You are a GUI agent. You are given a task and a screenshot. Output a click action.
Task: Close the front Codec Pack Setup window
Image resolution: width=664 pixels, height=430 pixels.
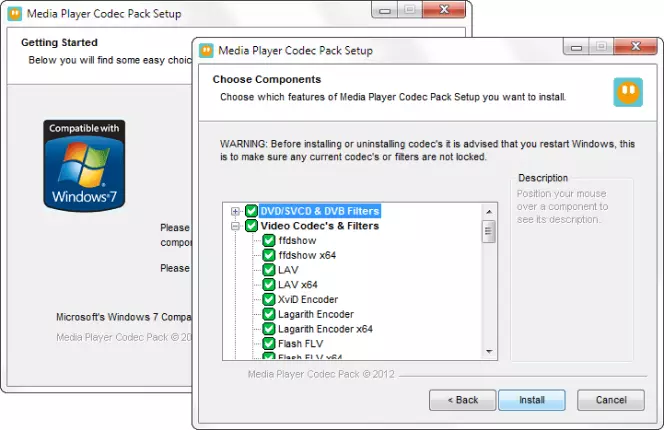(636, 46)
